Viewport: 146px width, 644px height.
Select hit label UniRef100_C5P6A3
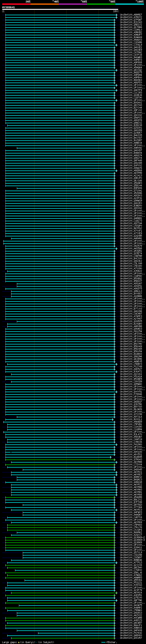tap(131, 525)
